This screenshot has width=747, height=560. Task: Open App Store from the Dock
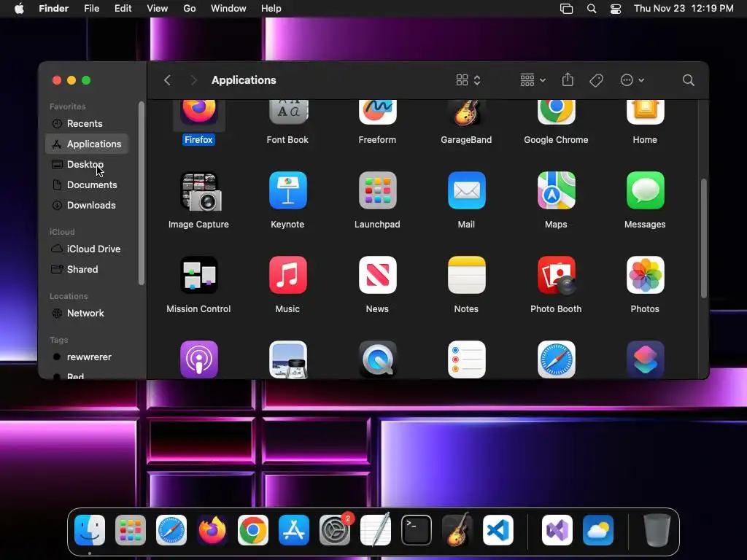coord(294,529)
